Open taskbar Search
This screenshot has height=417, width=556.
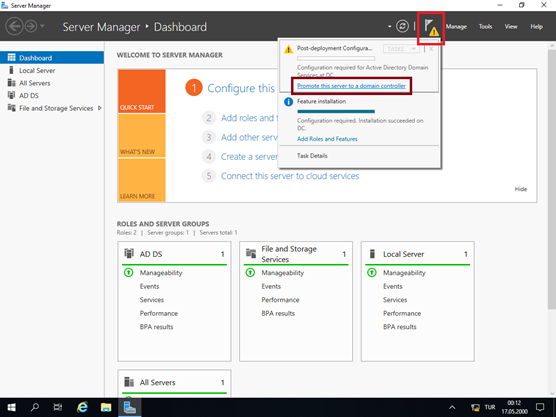pyautogui.click(x=34, y=407)
